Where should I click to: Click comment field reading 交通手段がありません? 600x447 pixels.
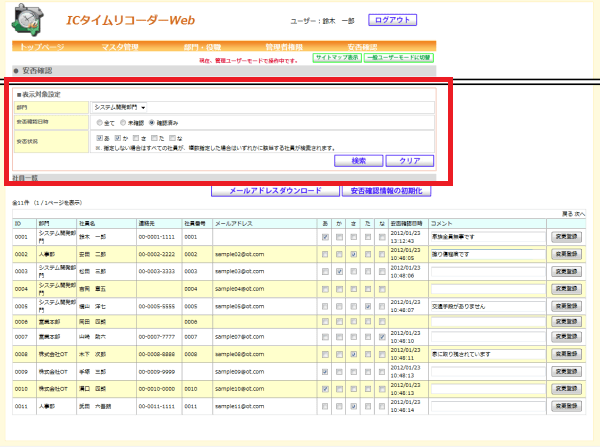(488, 306)
